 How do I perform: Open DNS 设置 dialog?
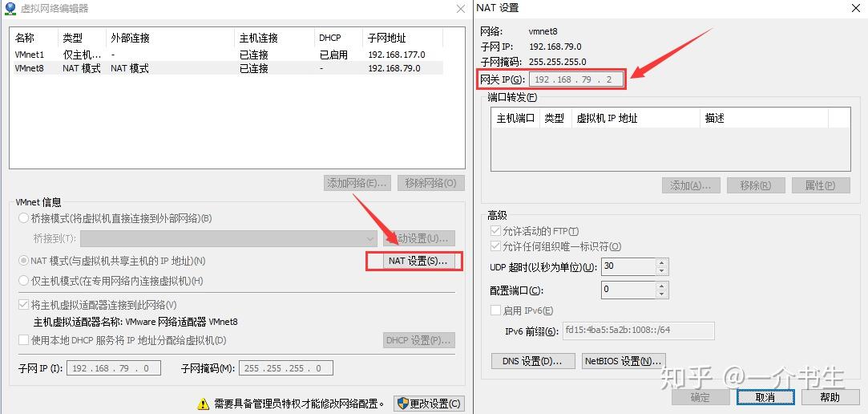(x=532, y=361)
